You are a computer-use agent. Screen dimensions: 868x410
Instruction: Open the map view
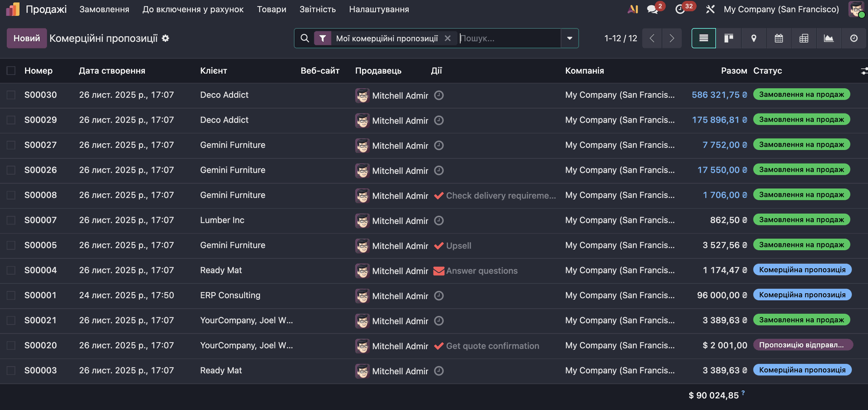coord(754,38)
